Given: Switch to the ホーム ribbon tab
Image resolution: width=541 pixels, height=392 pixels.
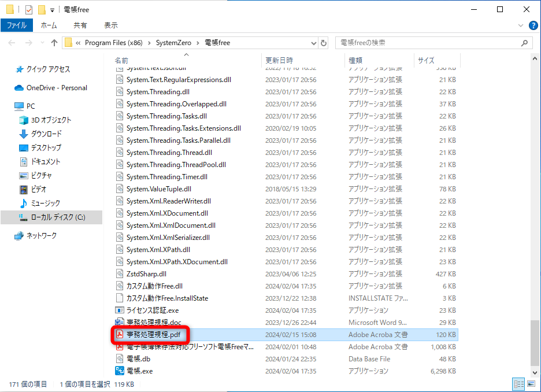Looking at the screenshot, I should point(49,25).
